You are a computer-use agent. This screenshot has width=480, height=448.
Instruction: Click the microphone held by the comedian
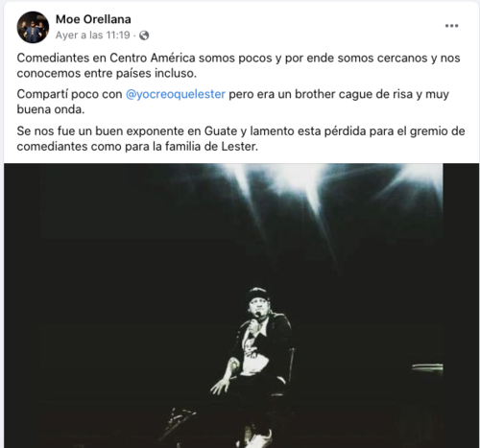point(255,319)
